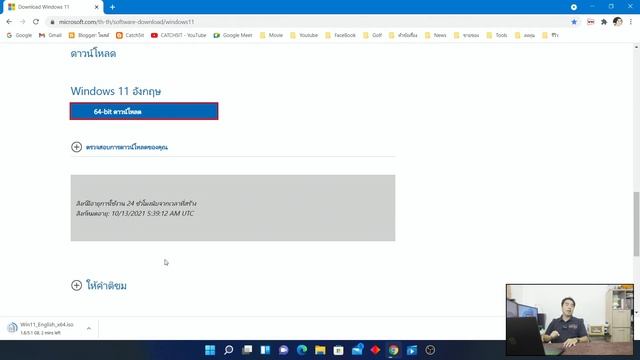
Task: Open the round dark app on the taskbar
Action: (430, 350)
